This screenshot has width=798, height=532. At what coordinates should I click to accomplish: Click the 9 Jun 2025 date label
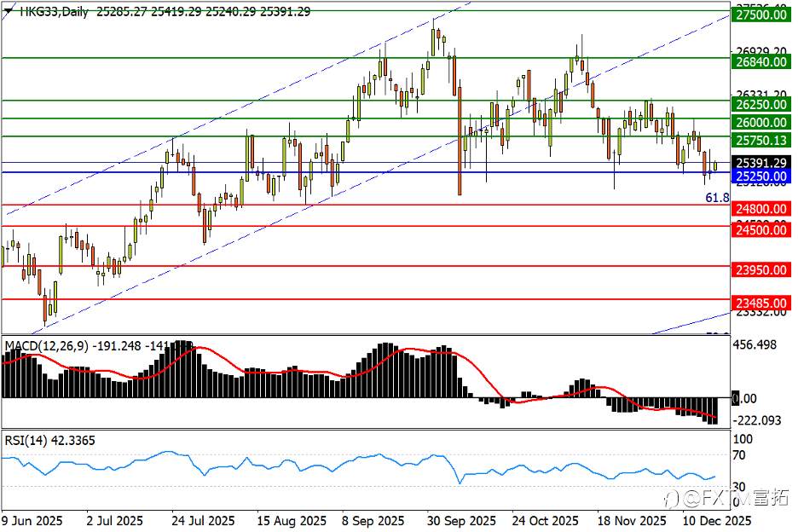(x=32, y=521)
